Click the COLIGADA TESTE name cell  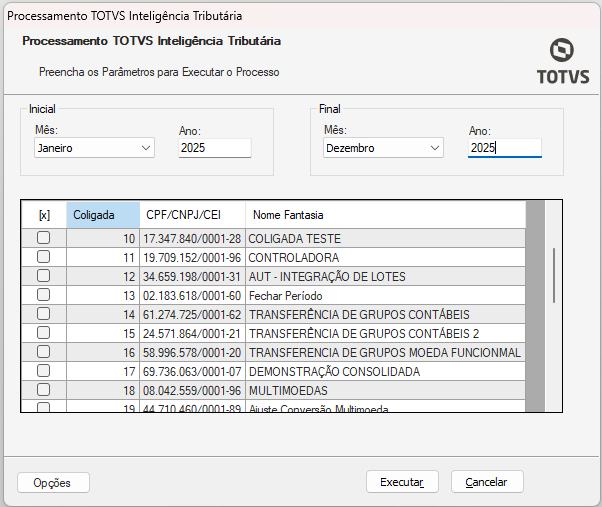(x=385, y=238)
